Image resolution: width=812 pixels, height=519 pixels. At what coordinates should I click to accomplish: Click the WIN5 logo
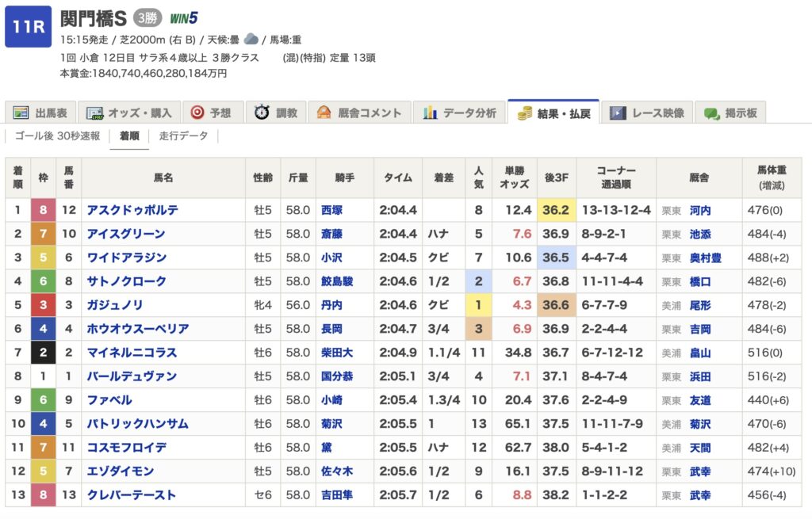(184, 18)
